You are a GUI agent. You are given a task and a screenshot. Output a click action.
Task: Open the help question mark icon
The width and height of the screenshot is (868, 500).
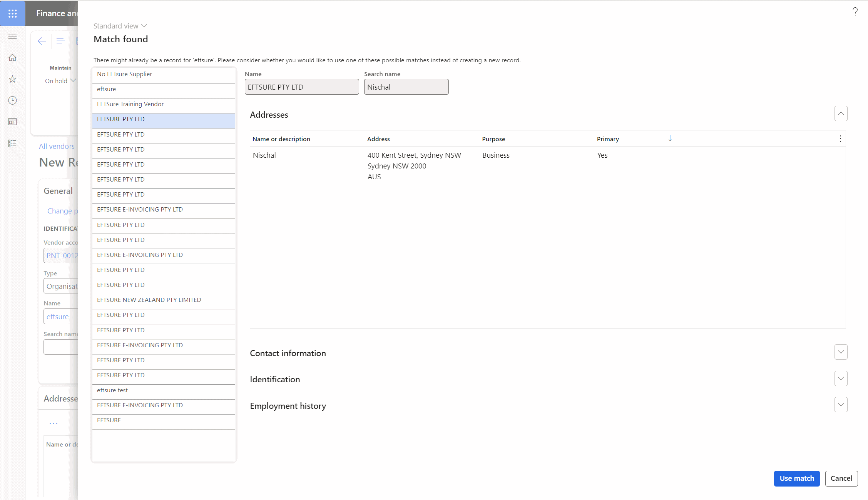pyautogui.click(x=855, y=12)
